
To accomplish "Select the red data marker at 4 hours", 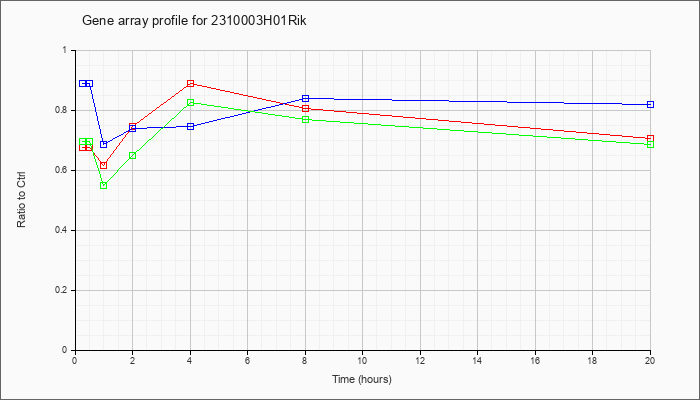I will click(191, 83).
